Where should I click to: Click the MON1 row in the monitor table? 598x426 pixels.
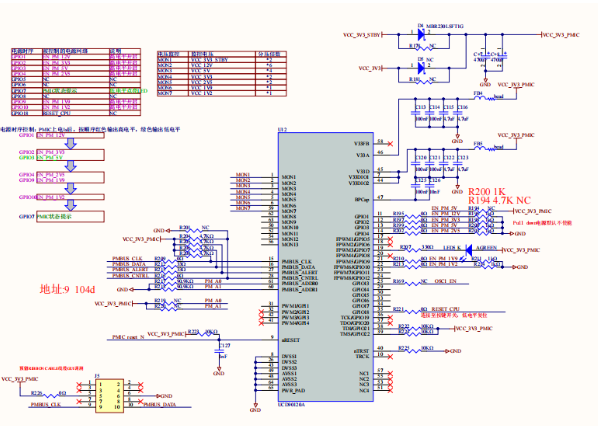(x=222, y=60)
